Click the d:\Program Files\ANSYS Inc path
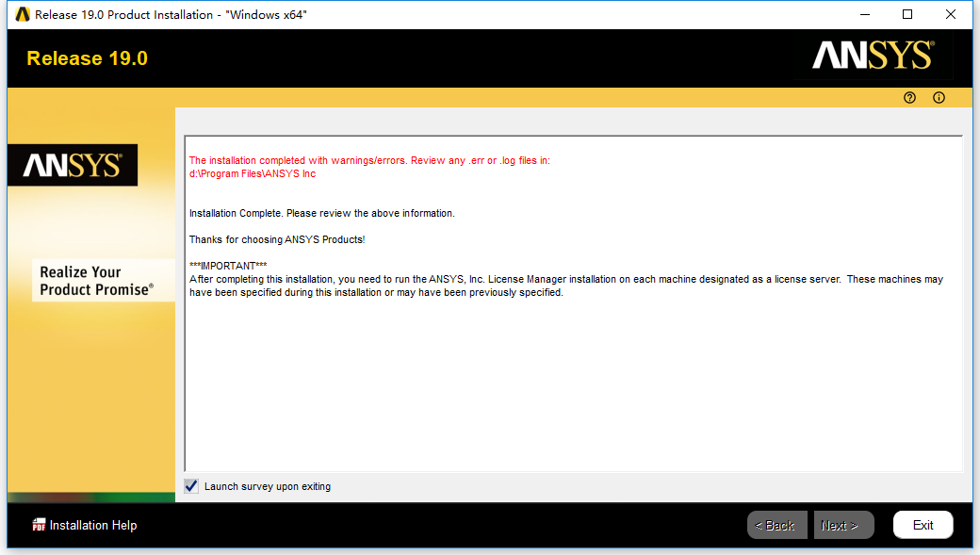The width and height of the screenshot is (980, 555). point(253,173)
